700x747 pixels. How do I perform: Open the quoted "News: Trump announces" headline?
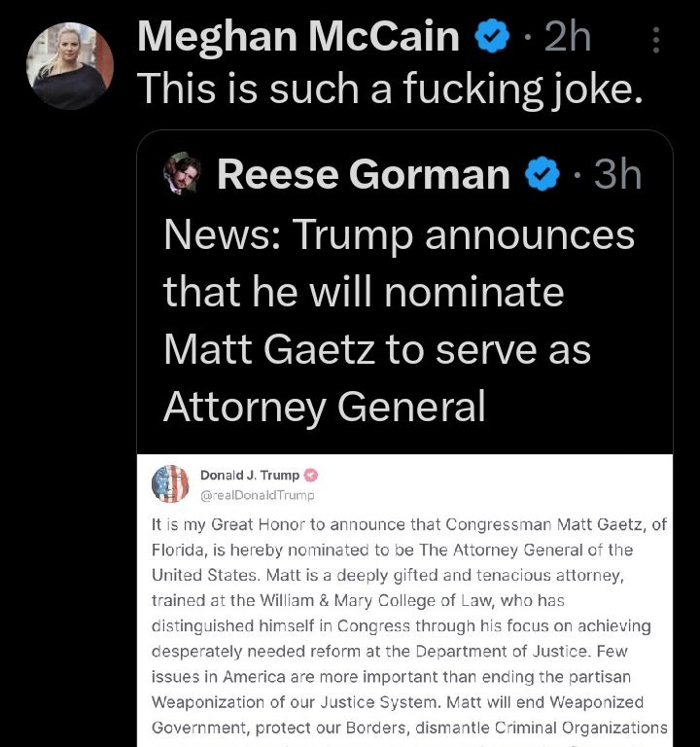(399, 235)
